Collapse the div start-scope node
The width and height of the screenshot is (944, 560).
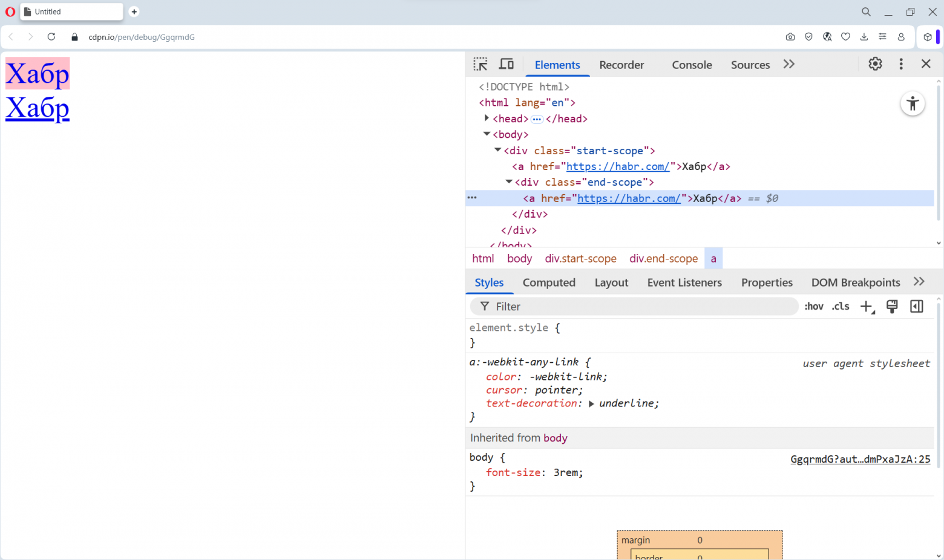(x=497, y=150)
